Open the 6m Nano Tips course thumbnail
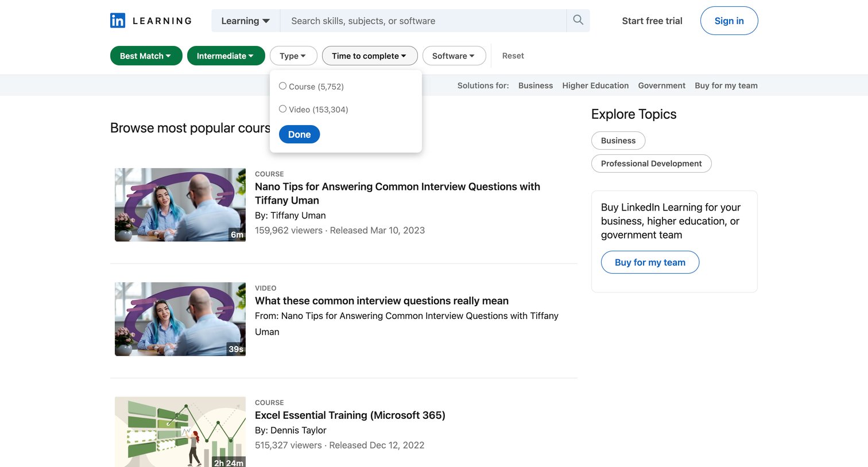Image resolution: width=868 pixels, height=467 pixels. point(180,205)
